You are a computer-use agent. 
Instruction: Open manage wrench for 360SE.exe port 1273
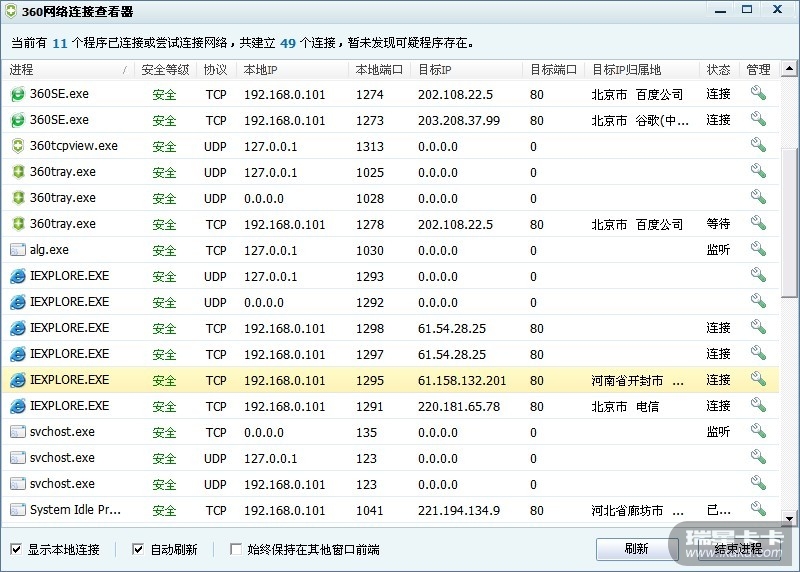click(x=758, y=119)
